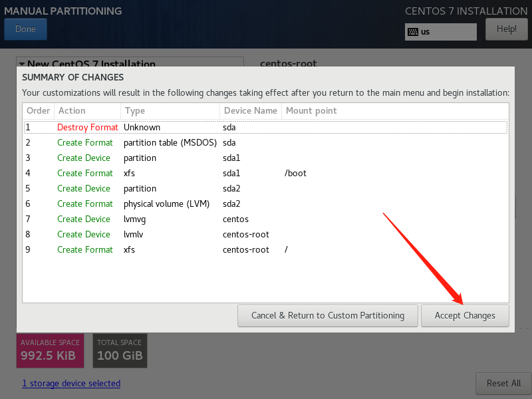Click the Reset All button
Image resolution: width=532 pixels, height=399 pixels.
click(503, 384)
